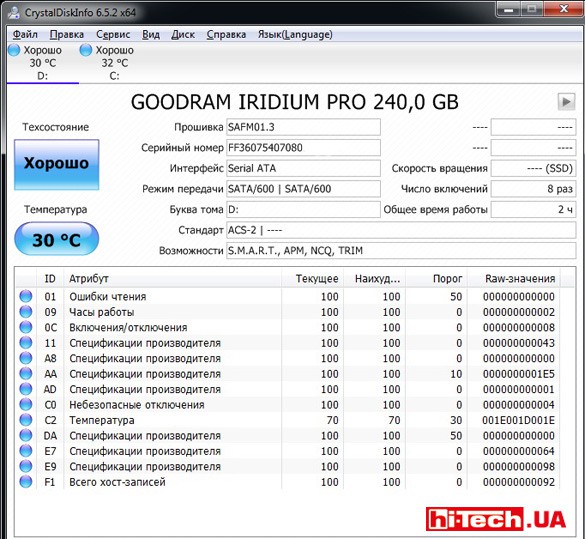Open the Вид menu
Viewport: 585px width, 539px height.
click(x=151, y=35)
